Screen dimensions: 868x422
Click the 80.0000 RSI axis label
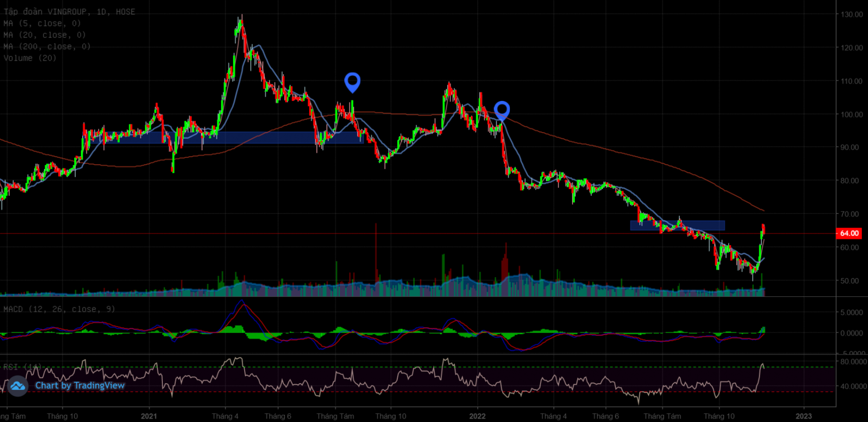click(x=854, y=361)
